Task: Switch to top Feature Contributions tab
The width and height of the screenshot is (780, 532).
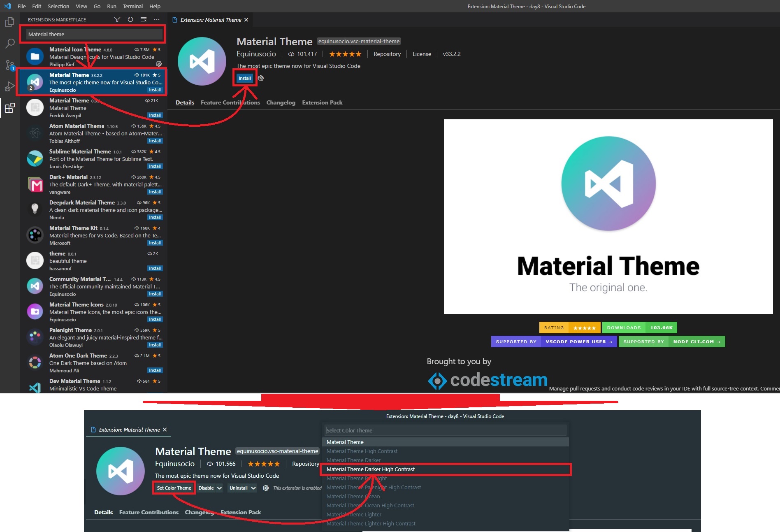Action: tap(230, 102)
